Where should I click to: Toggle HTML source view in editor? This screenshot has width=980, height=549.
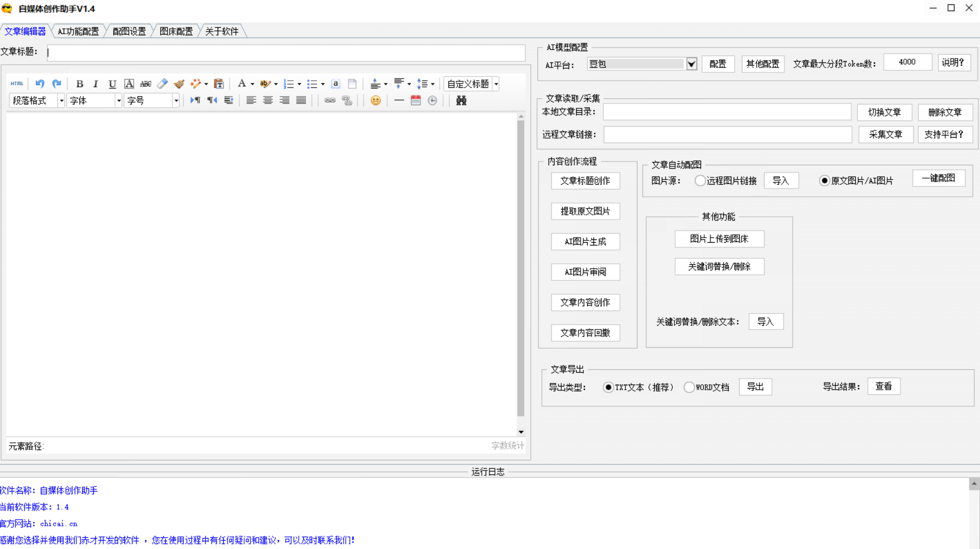pos(17,83)
